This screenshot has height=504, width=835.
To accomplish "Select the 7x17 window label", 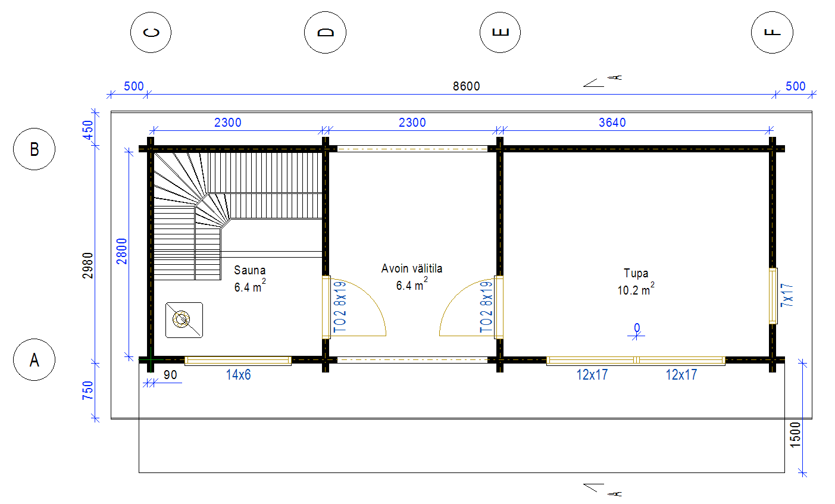I will point(787,295).
